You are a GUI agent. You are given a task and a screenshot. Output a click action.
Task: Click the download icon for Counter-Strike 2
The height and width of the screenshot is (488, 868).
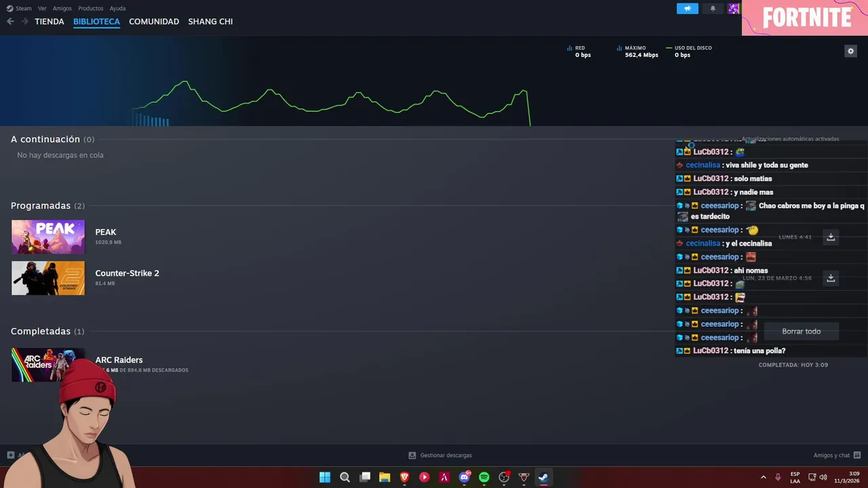pos(831,278)
